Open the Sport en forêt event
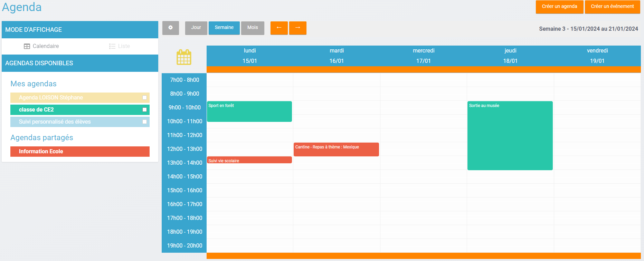The height and width of the screenshot is (261, 644). click(x=249, y=112)
